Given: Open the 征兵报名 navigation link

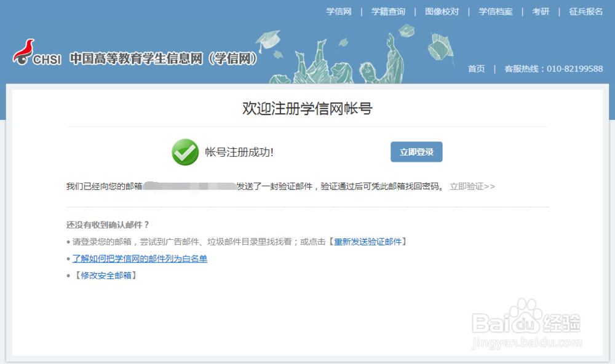Looking at the screenshot, I should point(585,12).
